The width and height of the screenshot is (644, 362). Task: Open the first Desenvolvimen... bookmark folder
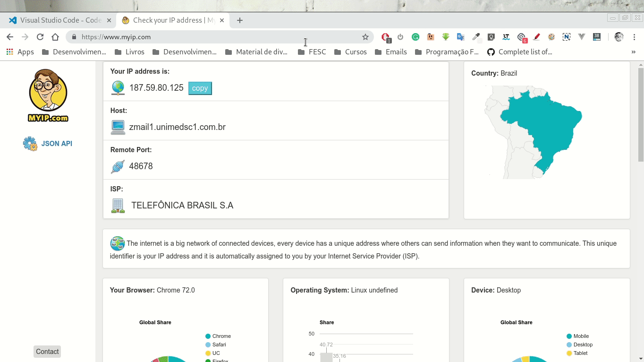coord(74,52)
